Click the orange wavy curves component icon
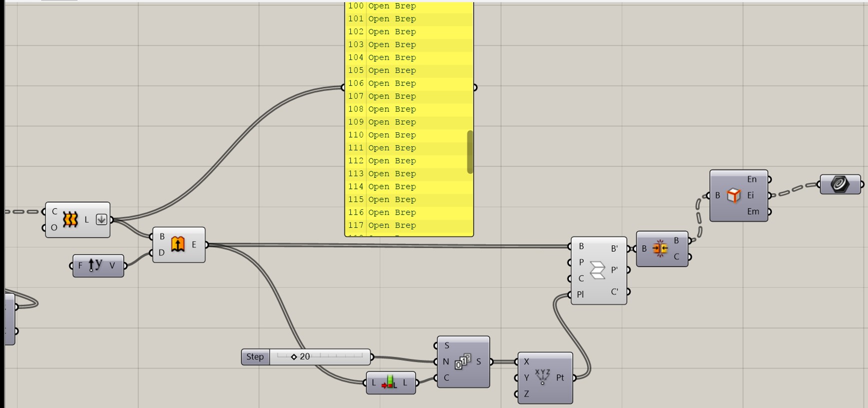The image size is (868, 408). [x=70, y=219]
